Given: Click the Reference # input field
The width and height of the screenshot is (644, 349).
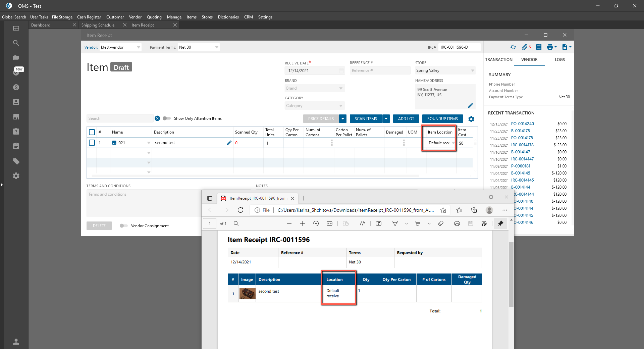Looking at the screenshot, I should click(x=379, y=70).
